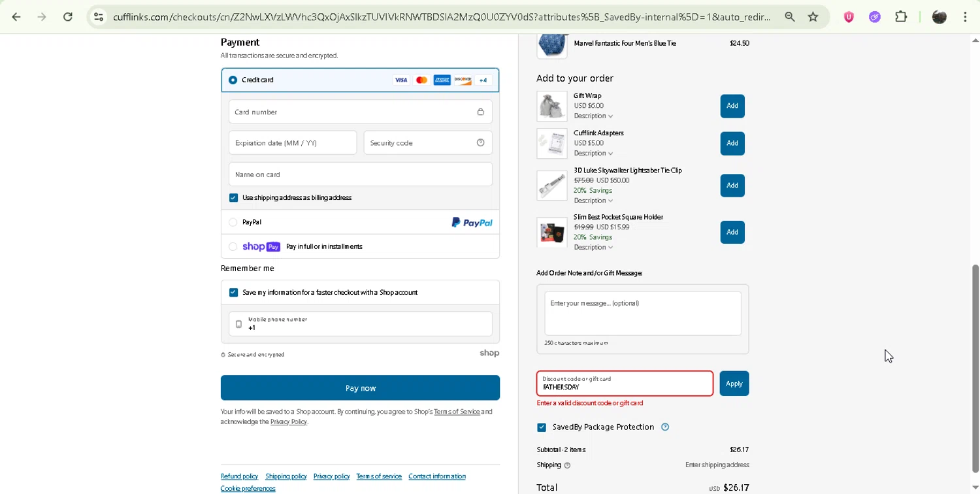Open the Extensions puzzle icon
The image size is (980, 494).
tap(901, 17)
